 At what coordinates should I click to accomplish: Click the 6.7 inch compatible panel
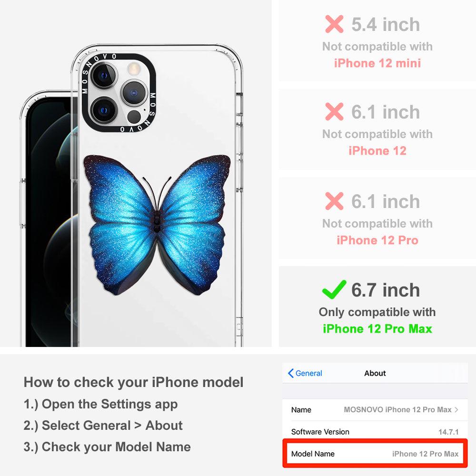click(x=377, y=306)
